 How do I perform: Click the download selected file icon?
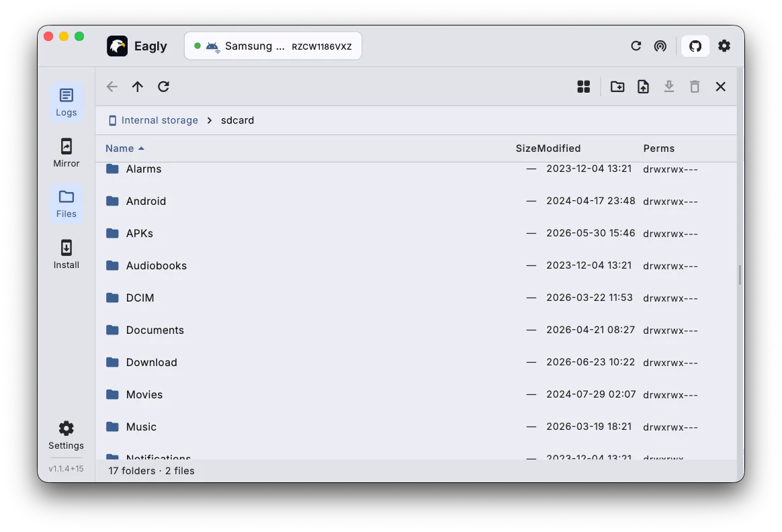click(668, 87)
